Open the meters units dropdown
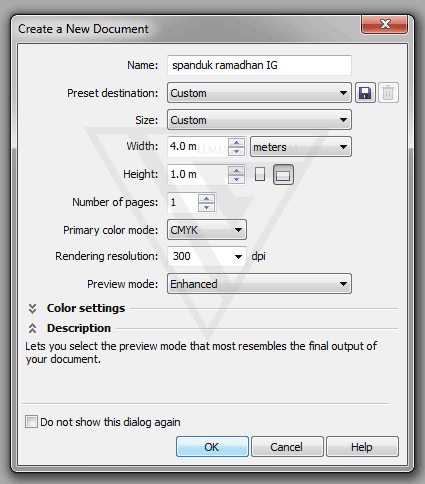The width and height of the screenshot is (425, 484). 301,147
